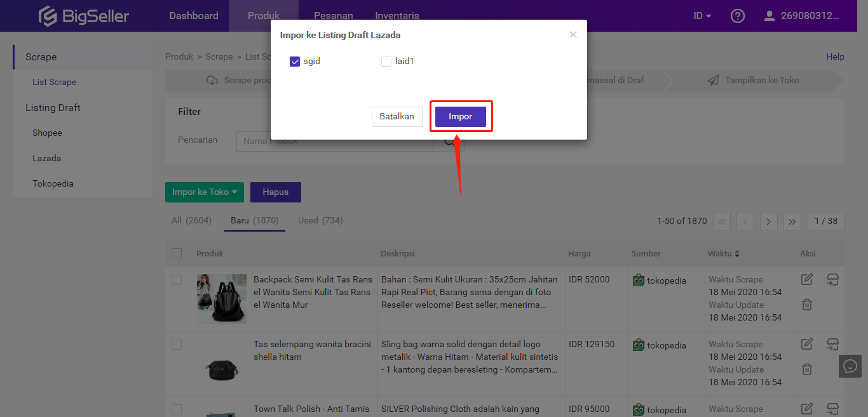
Task: Open List Scrape in the sidebar
Action: [x=55, y=83]
